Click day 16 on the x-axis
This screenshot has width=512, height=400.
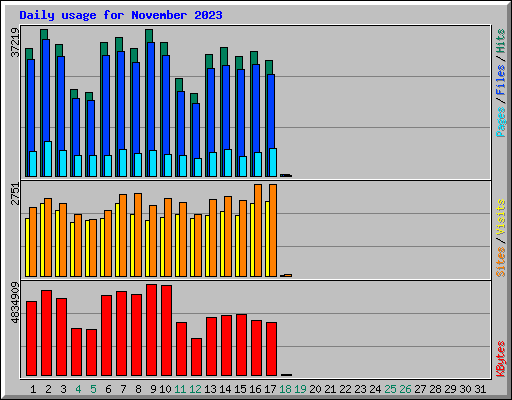[x=255, y=389]
